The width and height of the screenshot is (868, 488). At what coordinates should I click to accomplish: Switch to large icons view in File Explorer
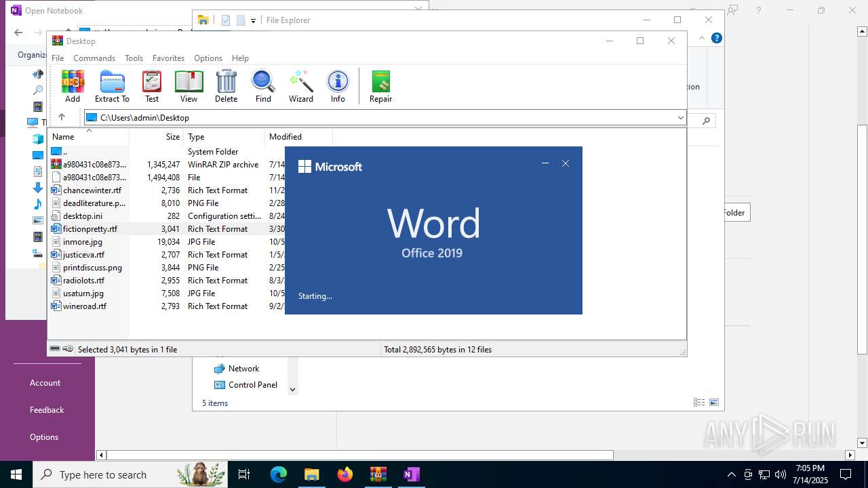pyautogui.click(x=714, y=403)
